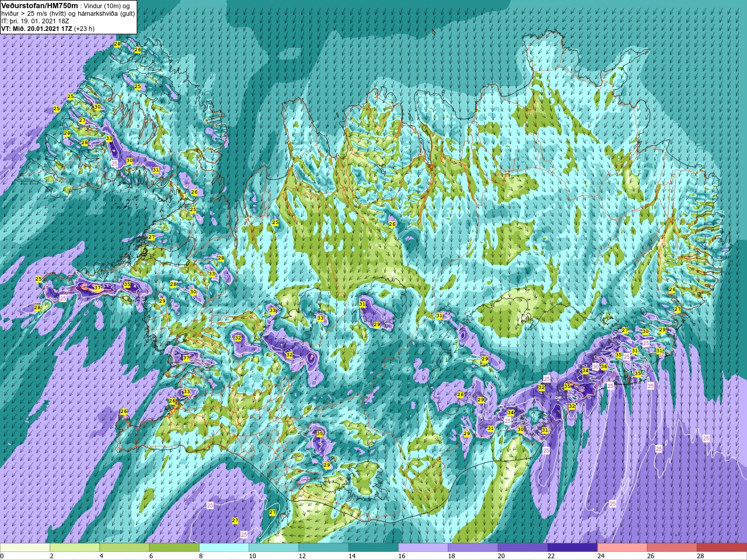747x560 pixels.
Task: Pick the dark indigo 22–24 m/s legend swatch
Action: tap(573, 548)
